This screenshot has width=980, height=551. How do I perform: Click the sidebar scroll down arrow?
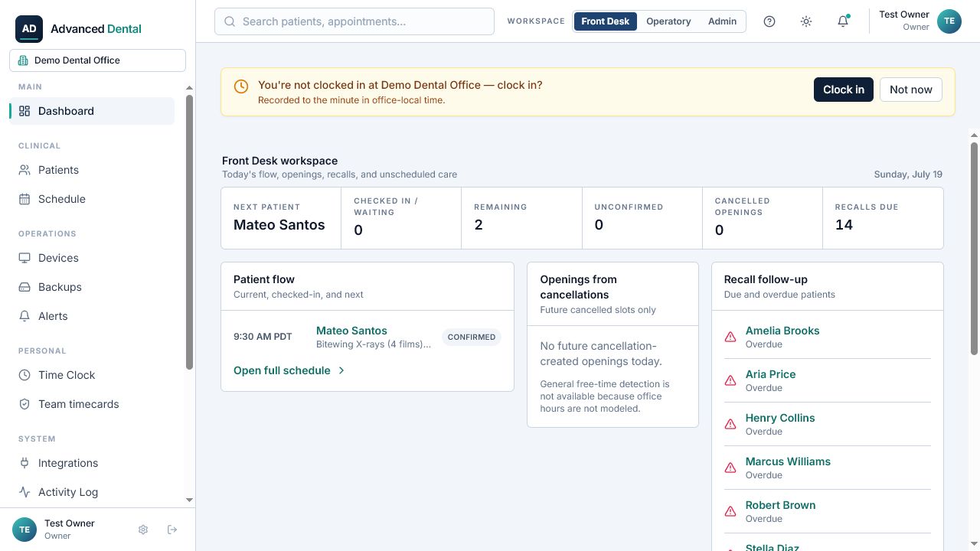190,500
